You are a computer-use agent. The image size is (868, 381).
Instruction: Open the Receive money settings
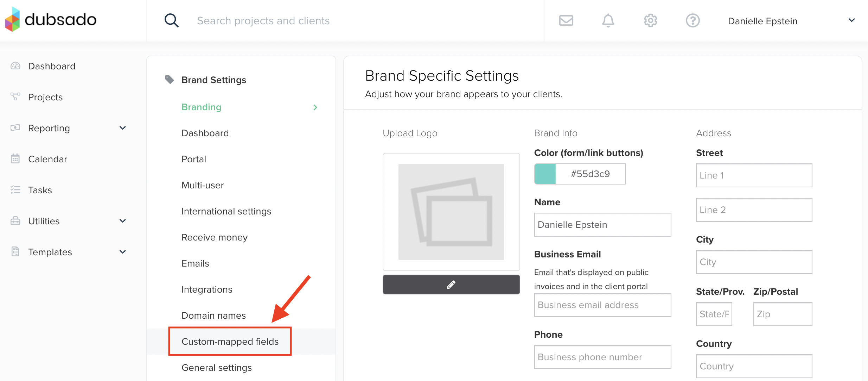(214, 237)
